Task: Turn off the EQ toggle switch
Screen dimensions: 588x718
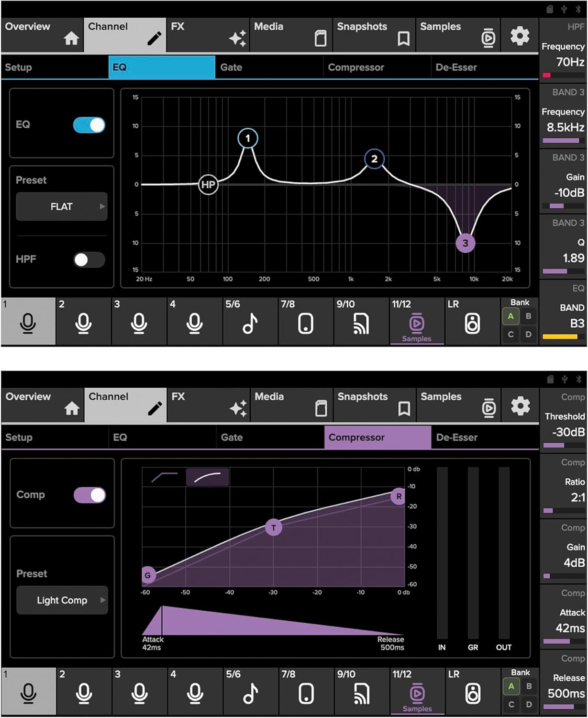Action: 89,125
